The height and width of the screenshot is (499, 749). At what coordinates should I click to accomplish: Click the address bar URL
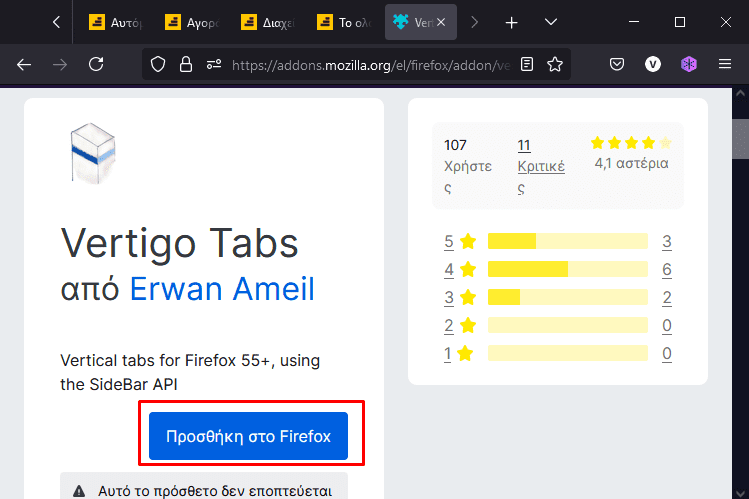(371, 65)
